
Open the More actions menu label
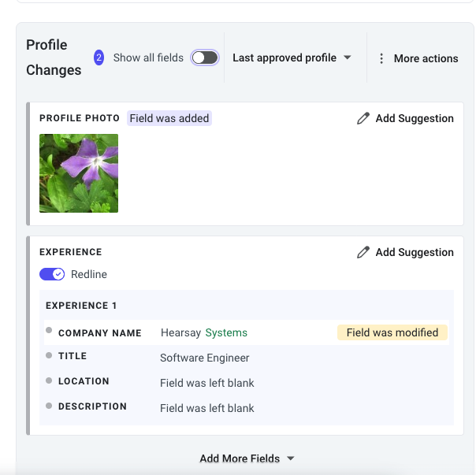(x=426, y=58)
